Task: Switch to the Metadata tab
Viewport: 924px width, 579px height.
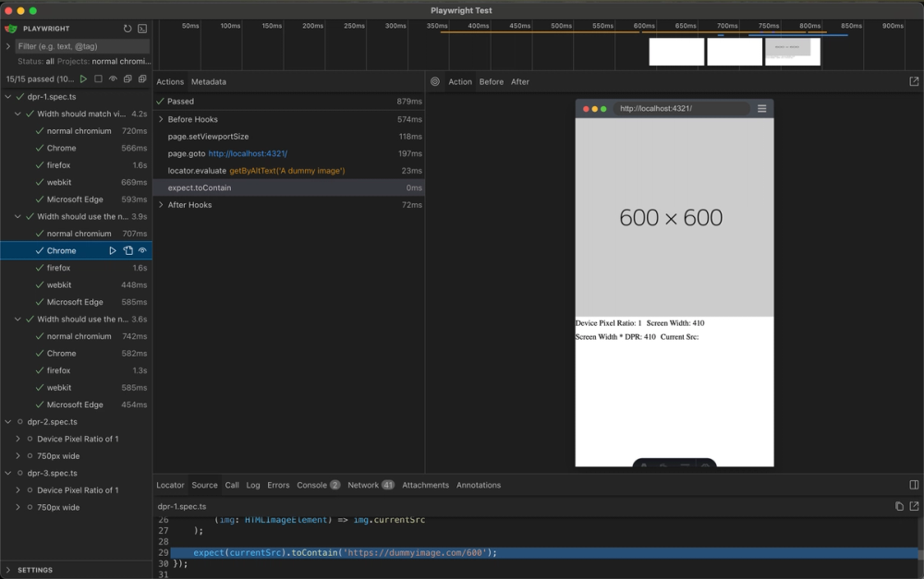Action: click(x=208, y=81)
